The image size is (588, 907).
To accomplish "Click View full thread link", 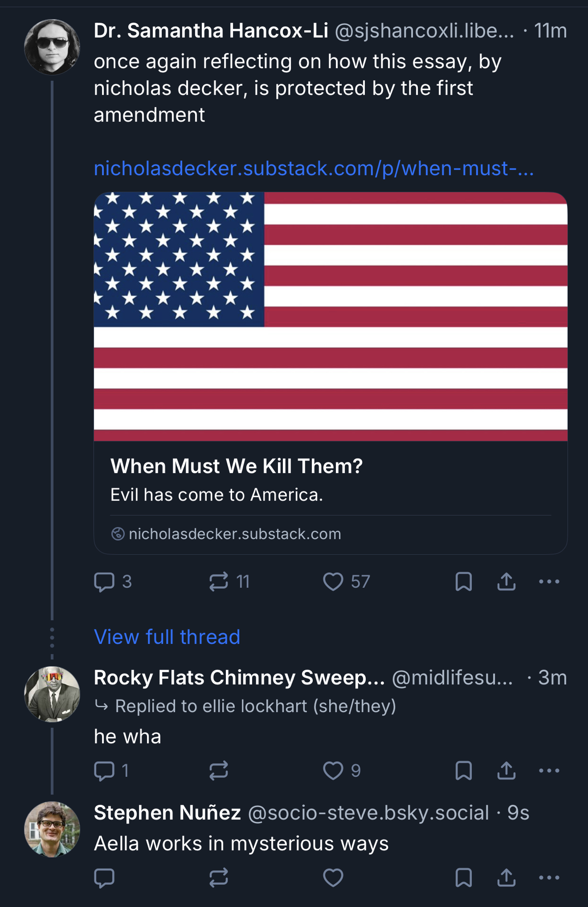I will coord(167,637).
